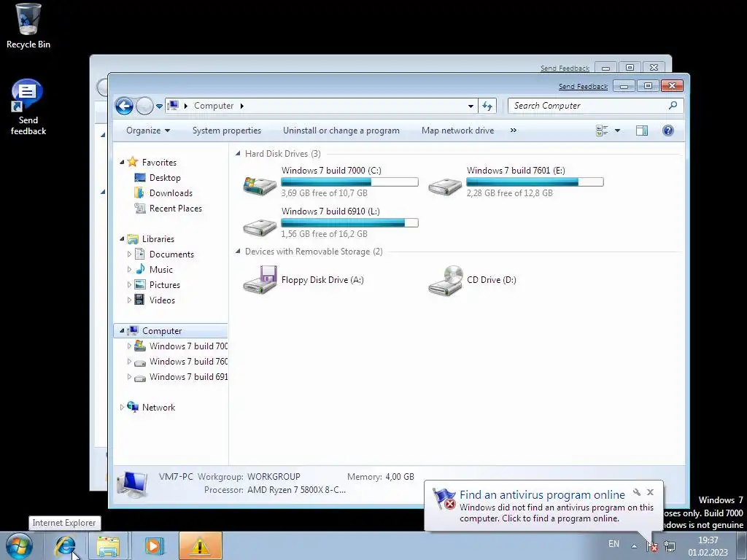Dismiss the antivirus notification balloon

pos(650,492)
